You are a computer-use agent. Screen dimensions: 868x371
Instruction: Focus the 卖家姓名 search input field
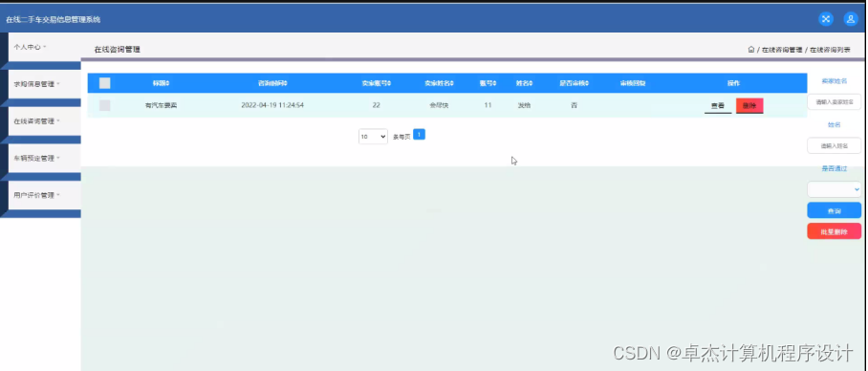pyautogui.click(x=835, y=102)
